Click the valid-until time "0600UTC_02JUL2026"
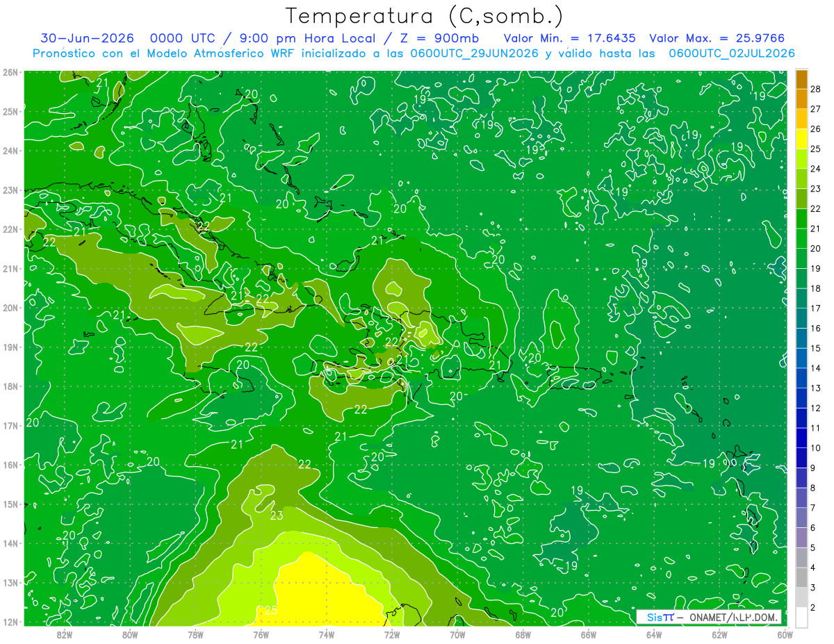Image resolution: width=834 pixels, height=644 pixels. click(731, 53)
